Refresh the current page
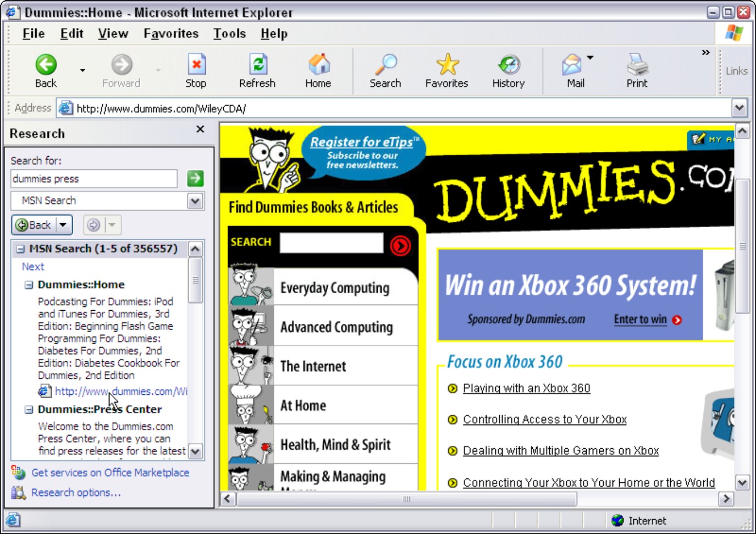The height and width of the screenshot is (534, 756). (x=257, y=71)
